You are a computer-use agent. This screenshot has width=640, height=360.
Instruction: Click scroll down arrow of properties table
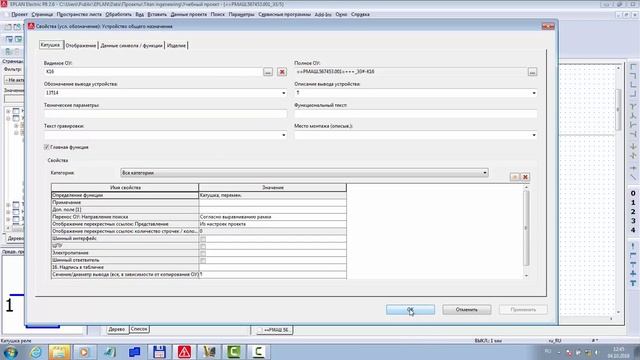[526, 276]
